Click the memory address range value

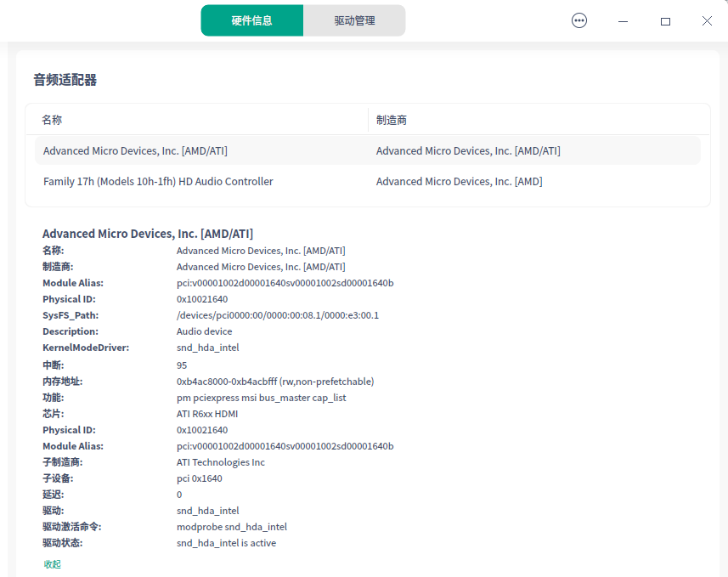(x=275, y=382)
